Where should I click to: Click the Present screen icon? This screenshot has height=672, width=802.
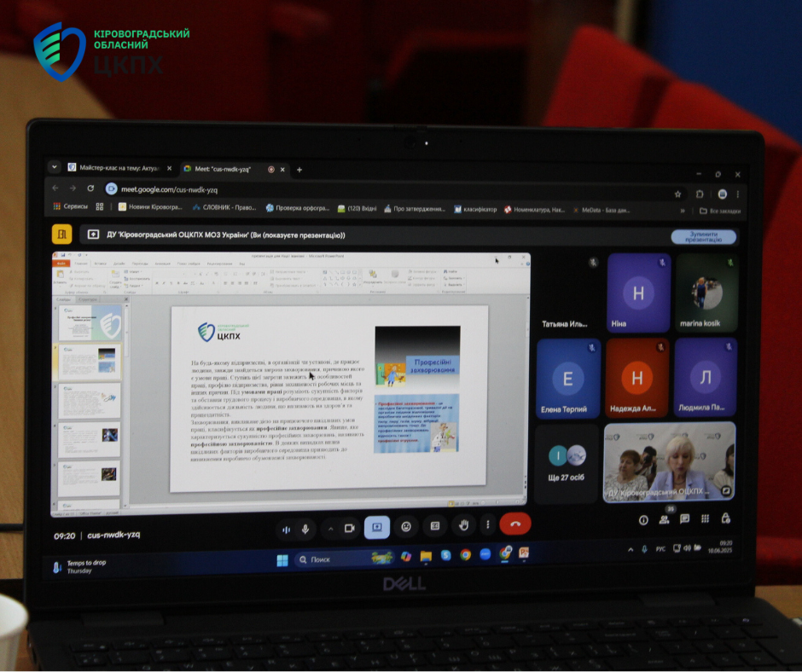pos(377,527)
